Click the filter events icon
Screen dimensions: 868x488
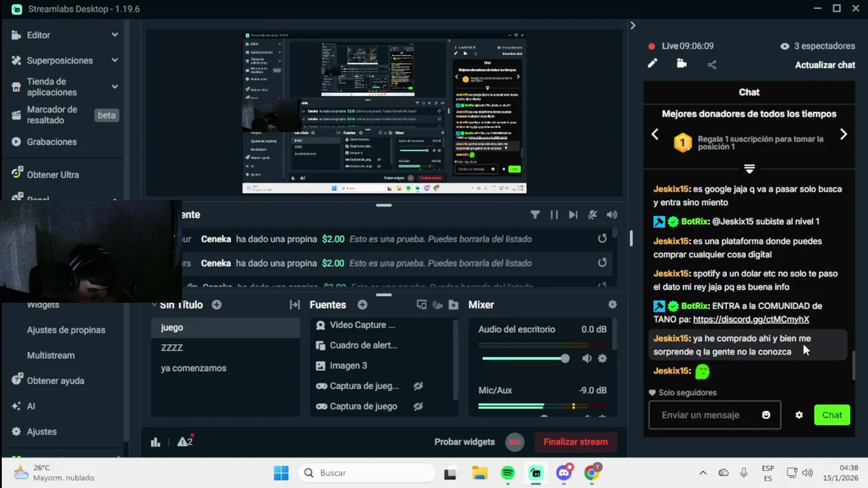click(x=535, y=215)
